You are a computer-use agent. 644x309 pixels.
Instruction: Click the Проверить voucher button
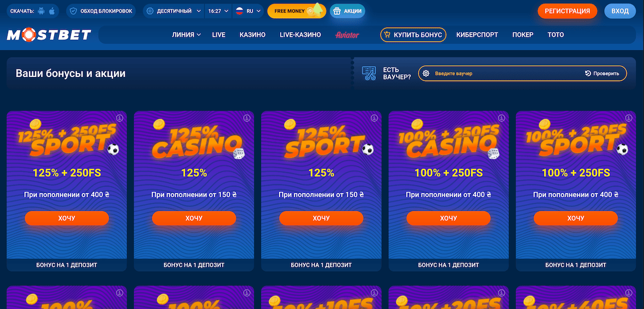pos(602,73)
